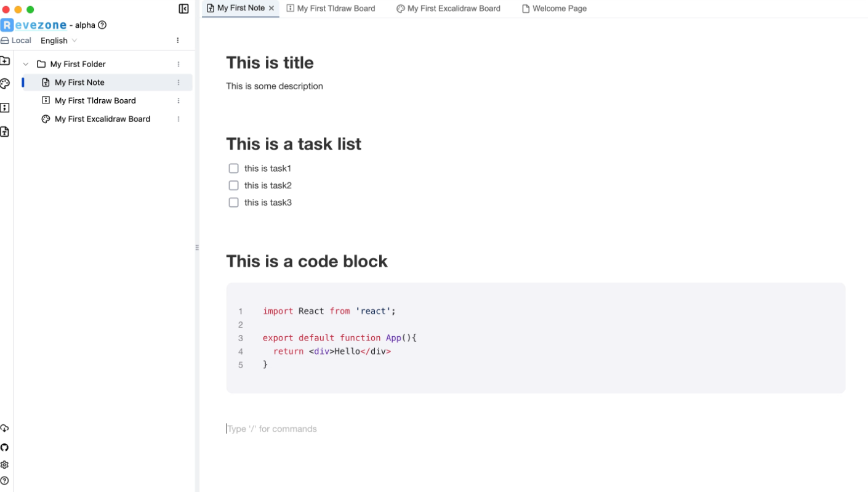Collapse the sidebar with the panel toggle icon
The image size is (868, 492).
183,9
